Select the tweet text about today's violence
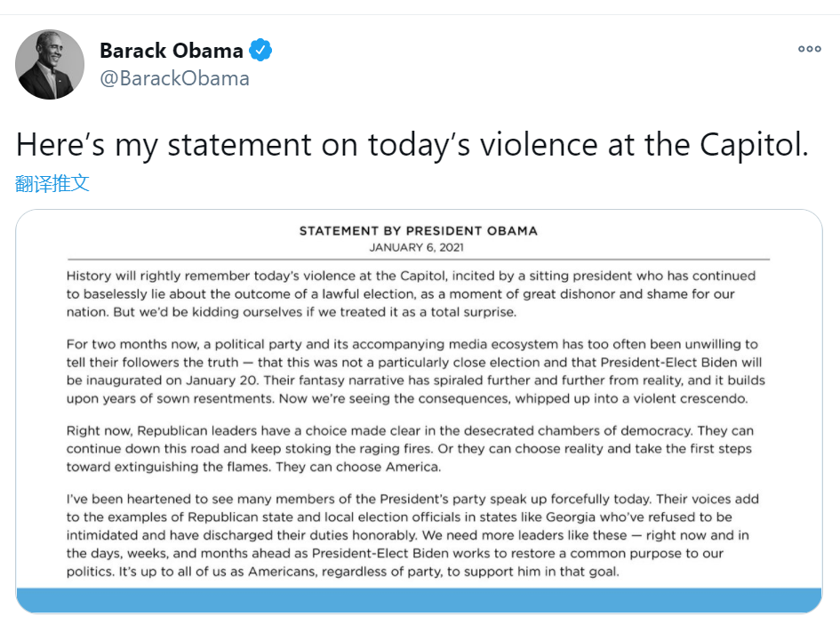Screen dimensions: 840x625 (412, 145)
